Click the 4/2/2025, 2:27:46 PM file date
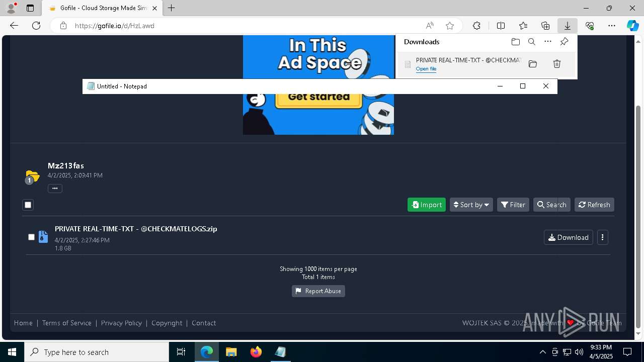This screenshot has height=362, width=644. click(82, 240)
